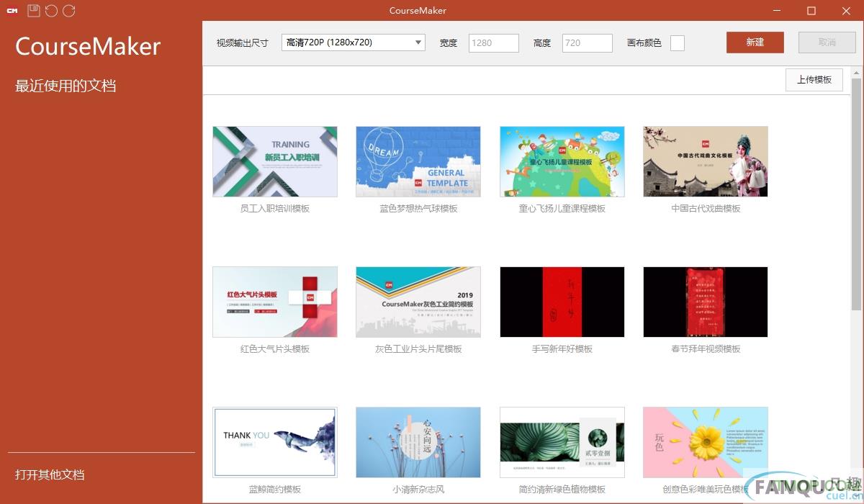Viewport: 864px width, 504px height.
Task: Select 简约清新绿色植物模板 thumbnail
Action: pyautogui.click(x=562, y=442)
